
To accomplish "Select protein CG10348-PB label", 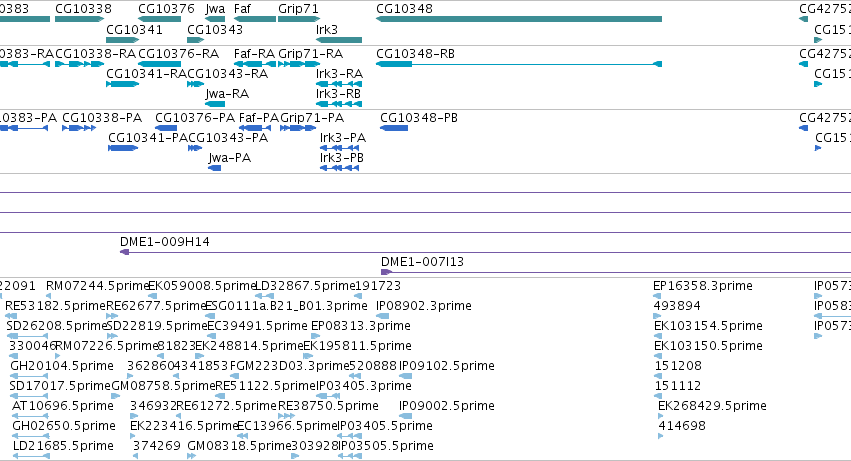I will tap(419, 118).
